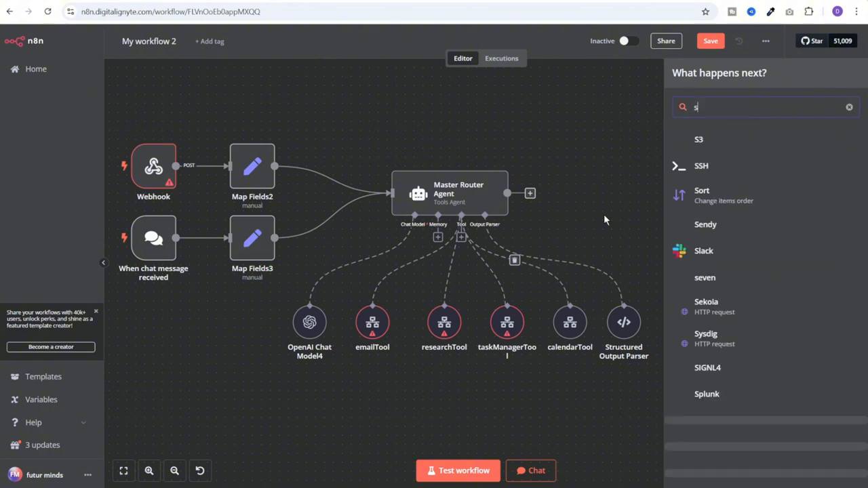Screen dimensions: 868x488
Task: Click the n8n logo
Action: pyautogui.click(x=24, y=41)
